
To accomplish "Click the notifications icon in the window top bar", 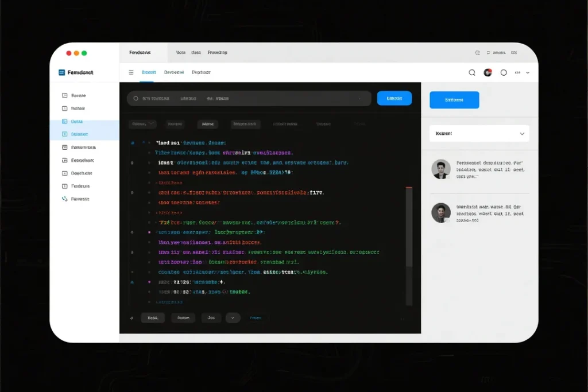I will click(477, 52).
